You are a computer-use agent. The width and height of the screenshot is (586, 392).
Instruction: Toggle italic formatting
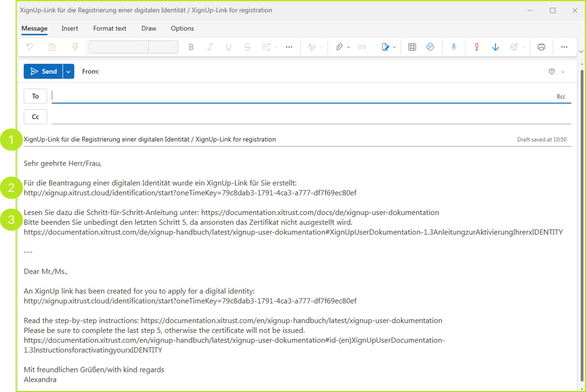click(x=210, y=47)
